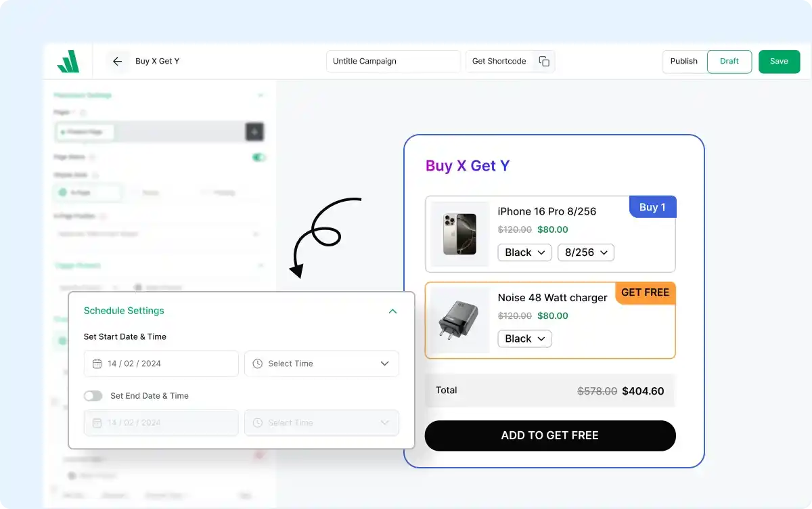This screenshot has height=509, width=812.
Task: Open the start Select Time dropdown
Action: [x=321, y=363]
